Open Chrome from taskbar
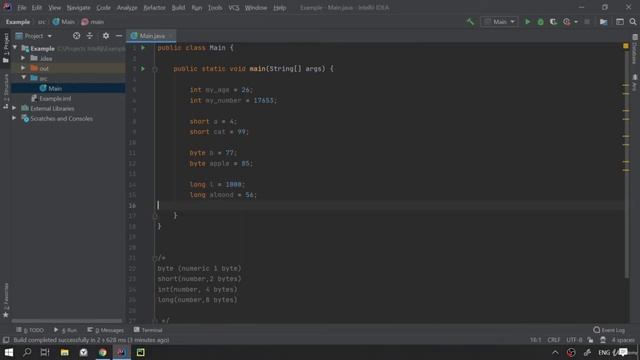640x360 pixels. click(102, 352)
